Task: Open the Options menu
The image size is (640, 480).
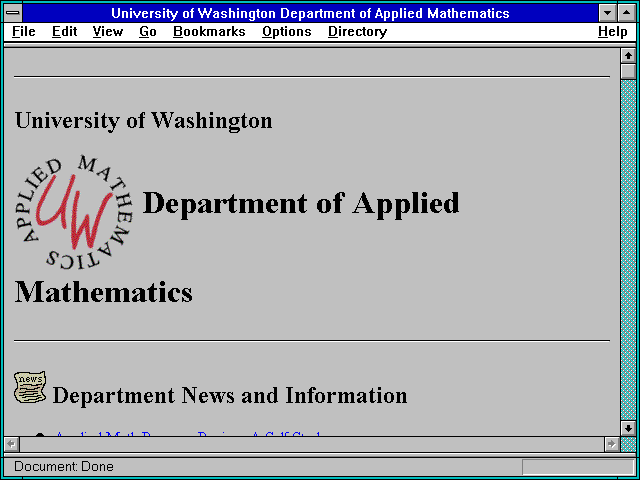Action: pyautogui.click(x=287, y=32)
